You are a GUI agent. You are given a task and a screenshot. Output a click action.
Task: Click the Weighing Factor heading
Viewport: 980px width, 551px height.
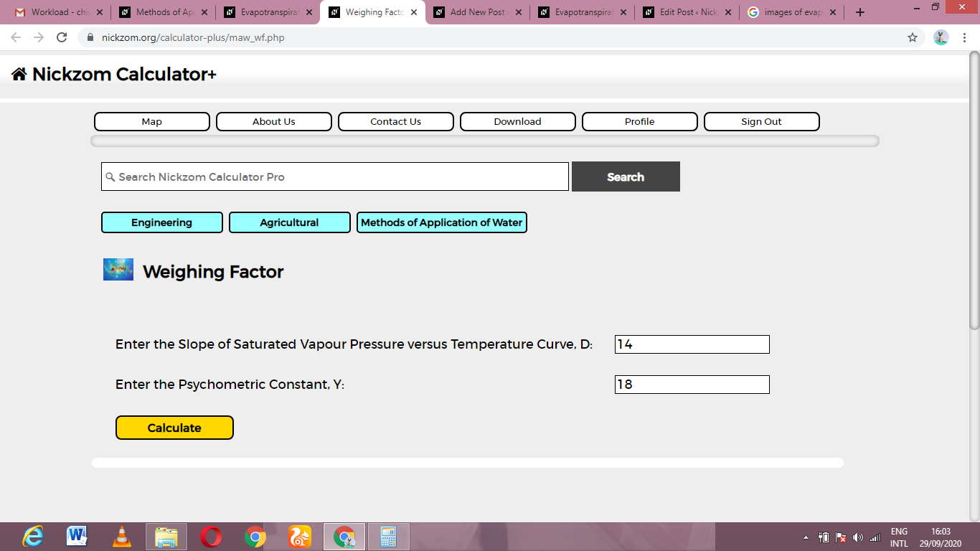coord(213,271)
